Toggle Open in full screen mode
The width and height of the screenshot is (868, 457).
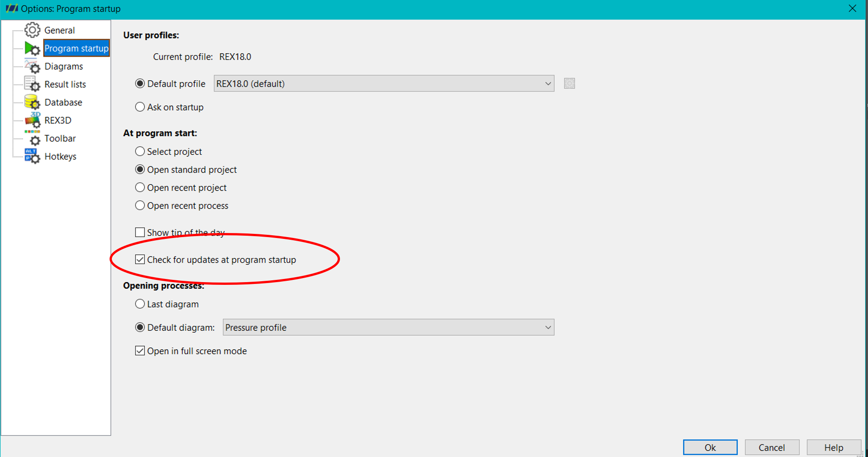[140, 351]
